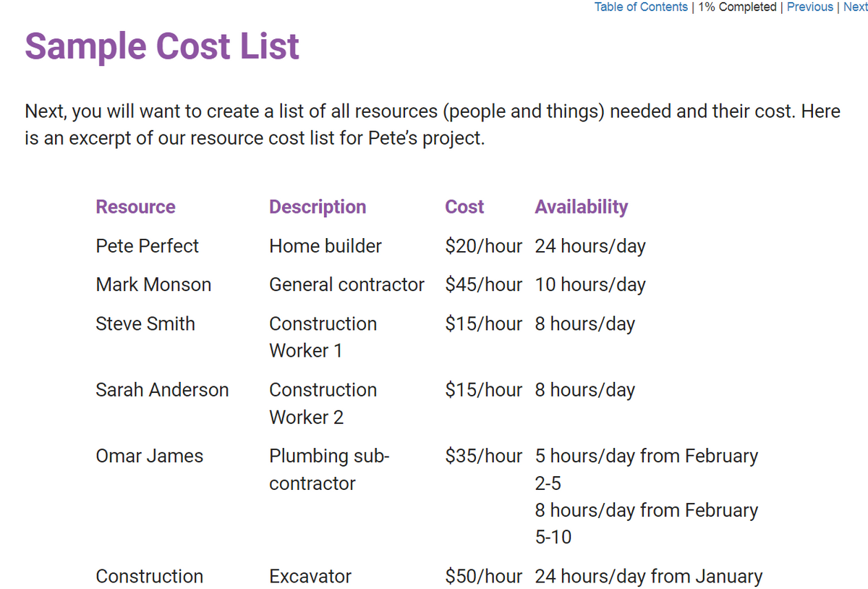Click the Plumbing sub-contractor description
The height and width of the screenshot is (589, 868).
point(329,470)
